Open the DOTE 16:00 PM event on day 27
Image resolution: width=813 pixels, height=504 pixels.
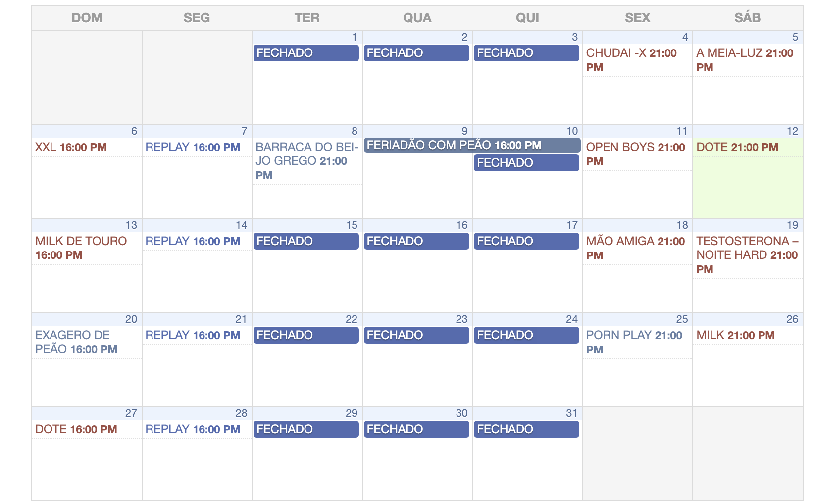tap(76, 430)
